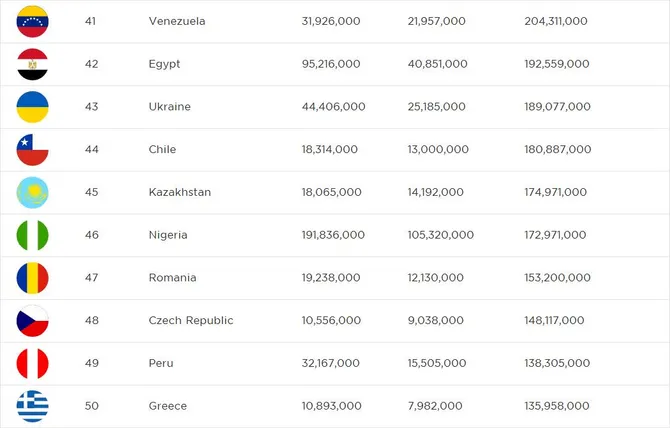Click the Peru flag icon
Screen dimensions: 670x428
coord(32,363)
